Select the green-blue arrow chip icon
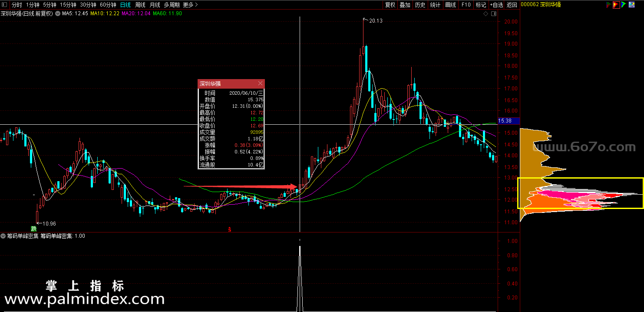The height and width of the screenshot is (312, 644). coord(624,5)
